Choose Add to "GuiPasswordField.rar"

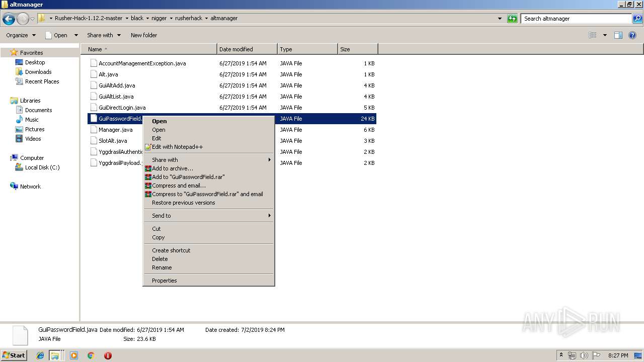click(209, 177)
